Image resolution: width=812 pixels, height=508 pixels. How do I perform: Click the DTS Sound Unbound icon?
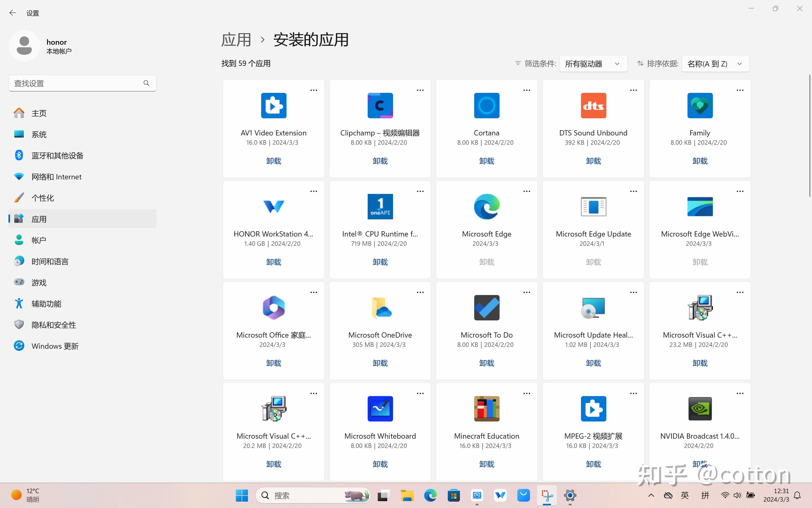[x=593, y=106]
